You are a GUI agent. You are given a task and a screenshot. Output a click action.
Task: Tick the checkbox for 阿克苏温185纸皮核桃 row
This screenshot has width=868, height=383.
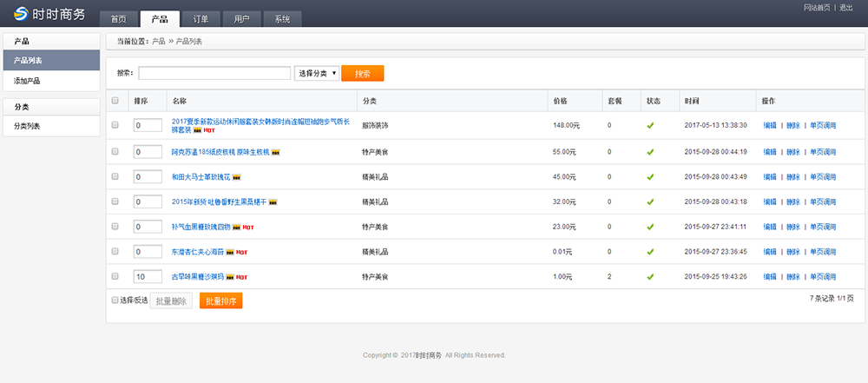pos(115,152)
